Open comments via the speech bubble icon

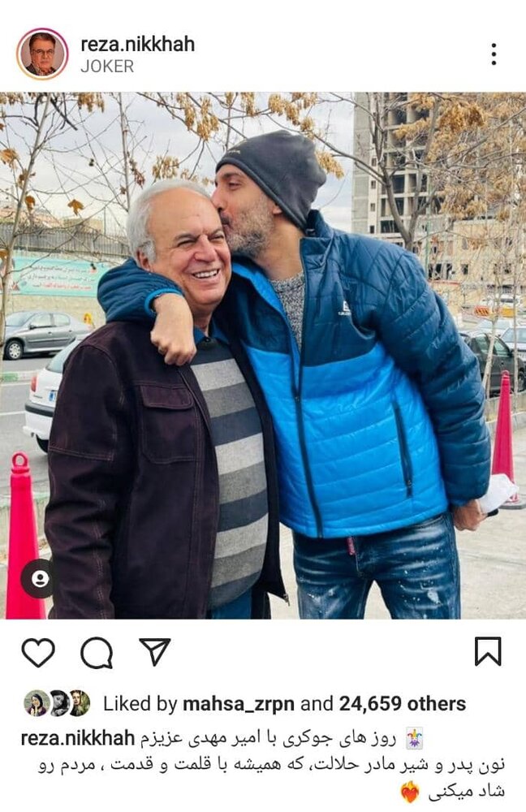pyautogui.click(x=97, y=653)
